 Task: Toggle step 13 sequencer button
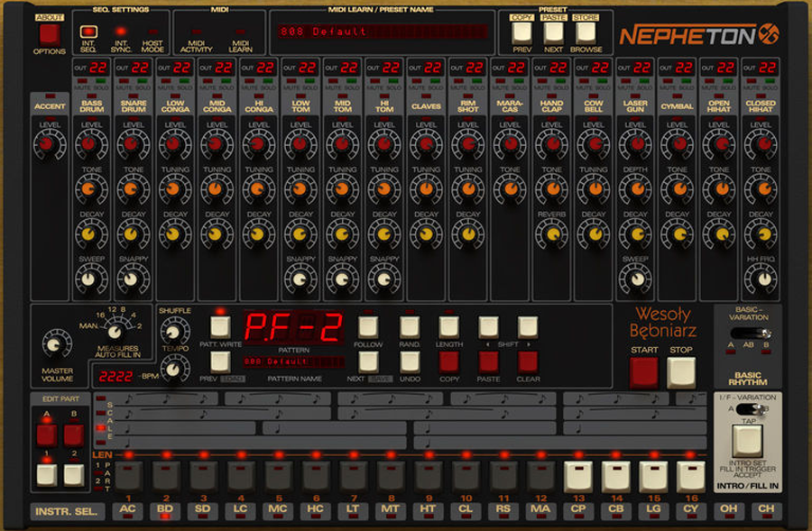[578, 476]
